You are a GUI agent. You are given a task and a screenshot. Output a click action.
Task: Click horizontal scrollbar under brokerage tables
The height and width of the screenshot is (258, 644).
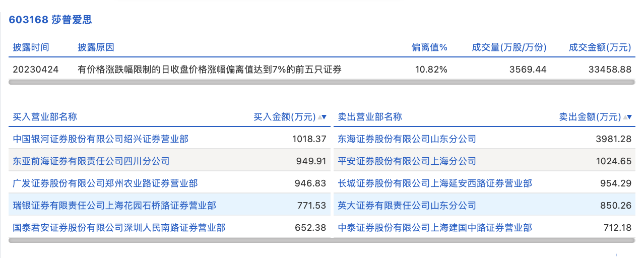[321, 240]
